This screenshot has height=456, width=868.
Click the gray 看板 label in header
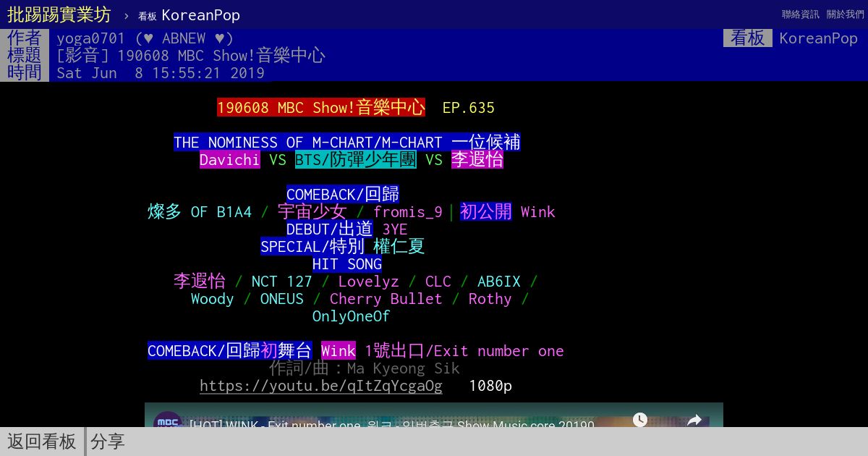pyautogui.click(x=748, y=38)
